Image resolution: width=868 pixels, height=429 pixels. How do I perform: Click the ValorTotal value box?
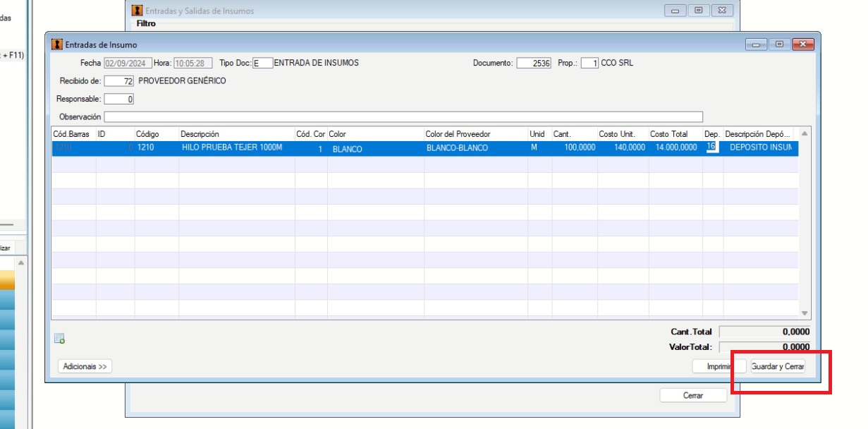(765, 347)
